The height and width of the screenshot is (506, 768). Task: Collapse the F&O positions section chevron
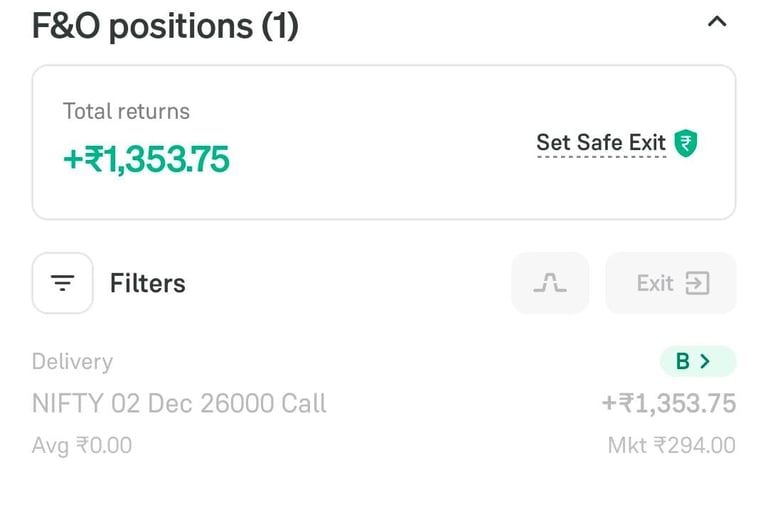tap(716, 22)
